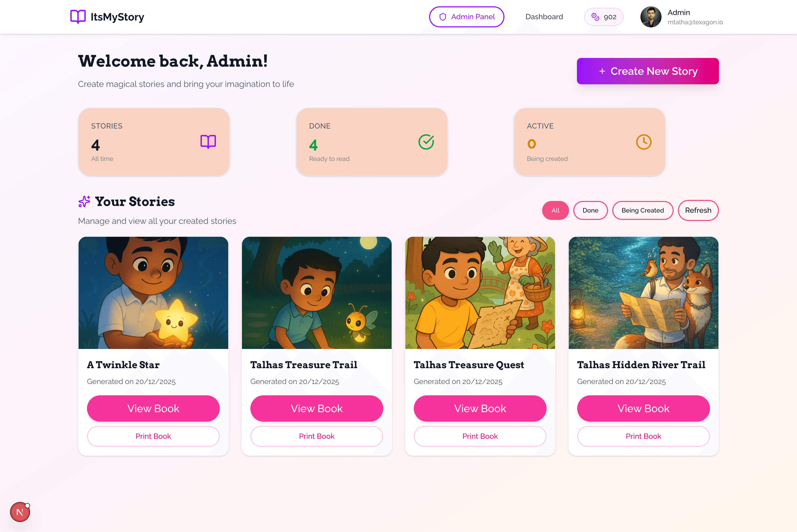Filter stories by Being Created
797x532 pixels.
click(643, 210)
